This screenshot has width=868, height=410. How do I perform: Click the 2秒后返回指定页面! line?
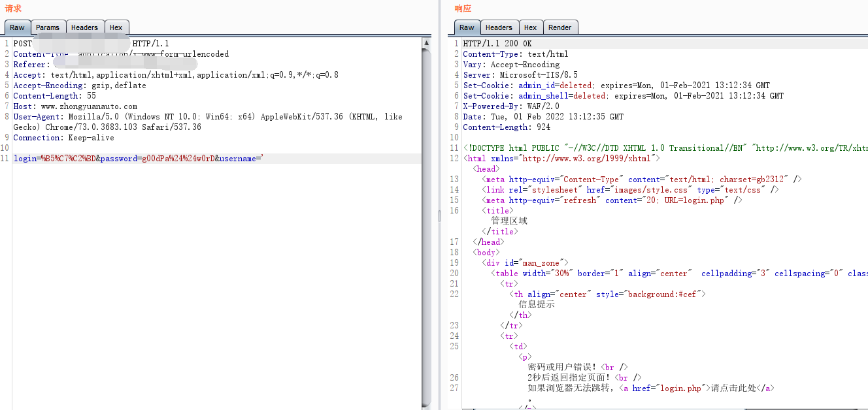584,377
